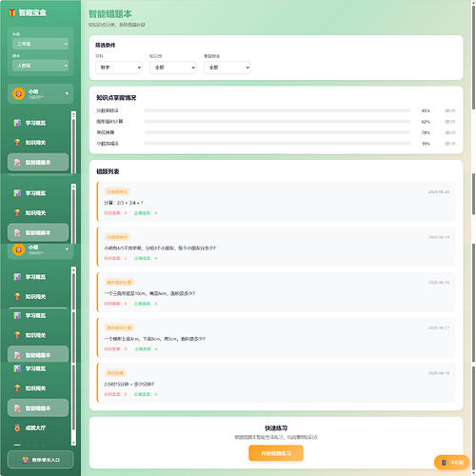Viewport: 476px width, 476px height.
Task: Click the main page vertical scrollbar
Action: coord(473,238)
